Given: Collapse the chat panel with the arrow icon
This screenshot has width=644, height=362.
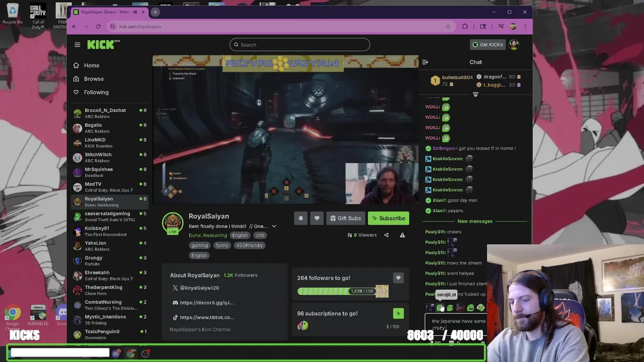Looking at the screenshot, I should pyautogui.click(x=425, y=62).
